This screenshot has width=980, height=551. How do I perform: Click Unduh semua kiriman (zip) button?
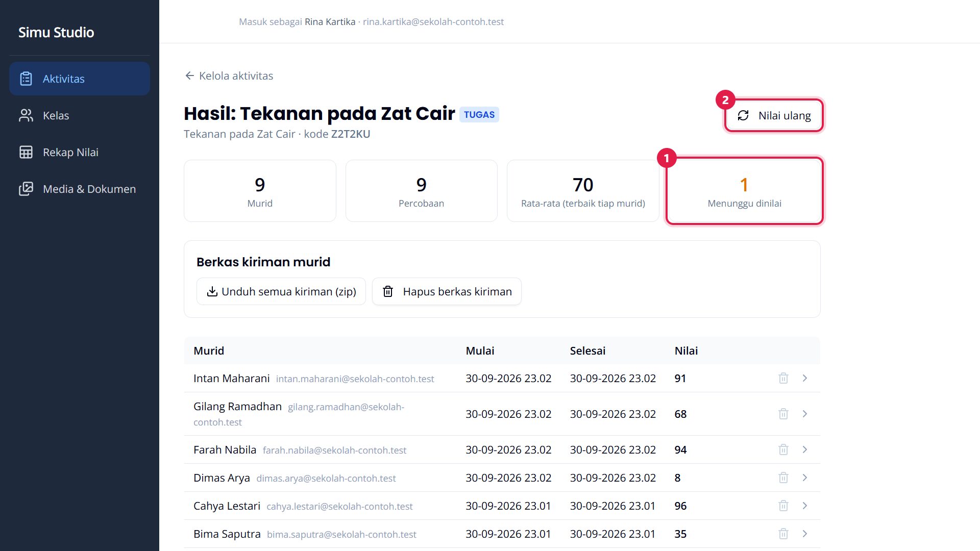click(x=281, y=291)
